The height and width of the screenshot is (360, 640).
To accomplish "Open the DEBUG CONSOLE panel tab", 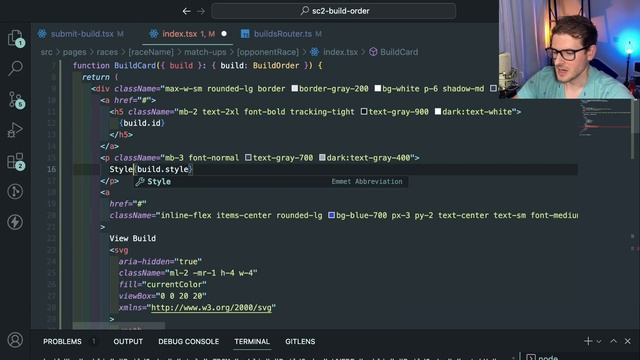I will tap(189, 342).
